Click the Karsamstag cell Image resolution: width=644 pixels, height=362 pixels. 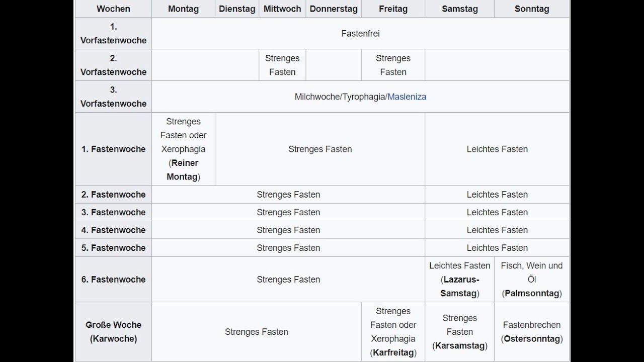[x=460, y=332]
